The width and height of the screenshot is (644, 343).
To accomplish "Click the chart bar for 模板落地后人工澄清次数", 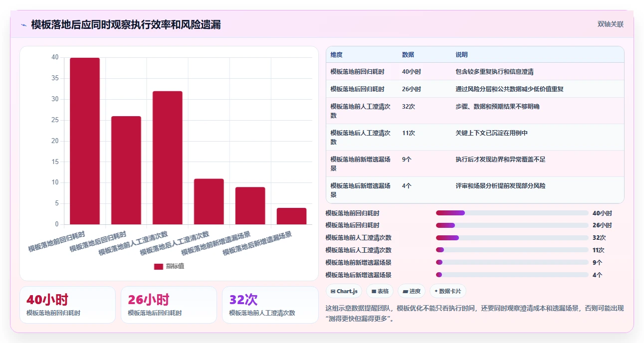I will click(209, 201).
